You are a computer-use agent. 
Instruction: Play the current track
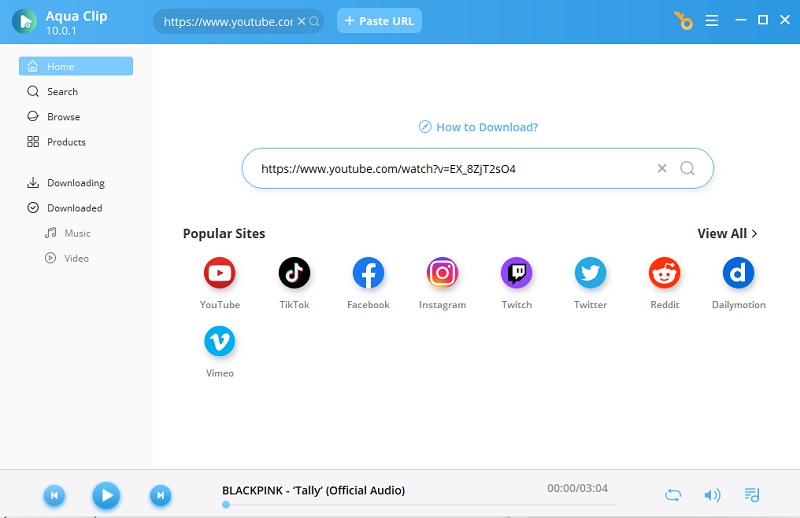(x=106, y=495)
